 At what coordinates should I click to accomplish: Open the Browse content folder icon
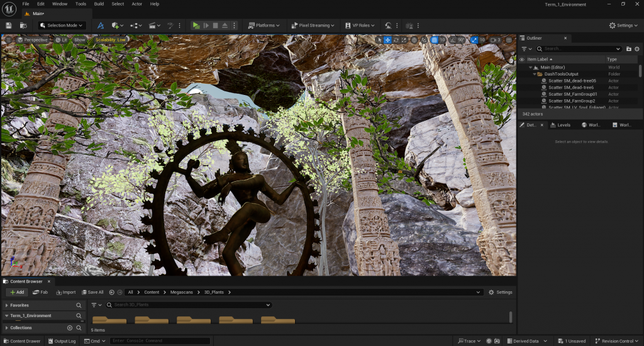pyautogui.click(x=23, y=25)
